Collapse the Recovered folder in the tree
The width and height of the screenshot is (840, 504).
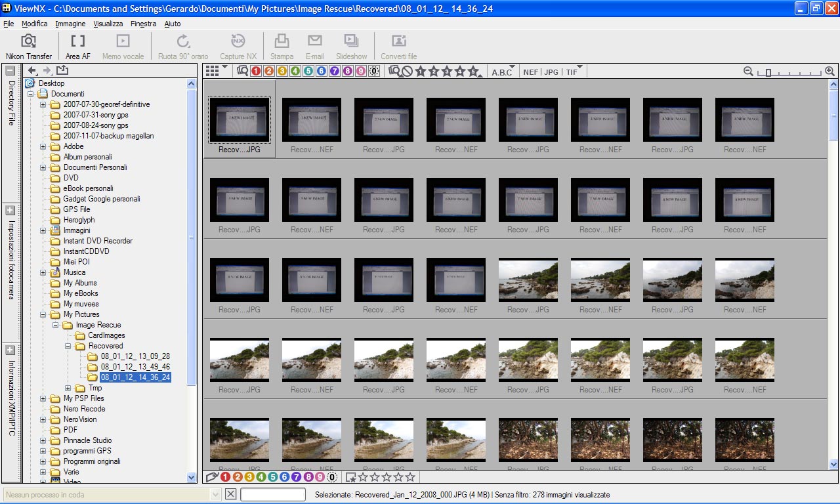click(68, 346)
